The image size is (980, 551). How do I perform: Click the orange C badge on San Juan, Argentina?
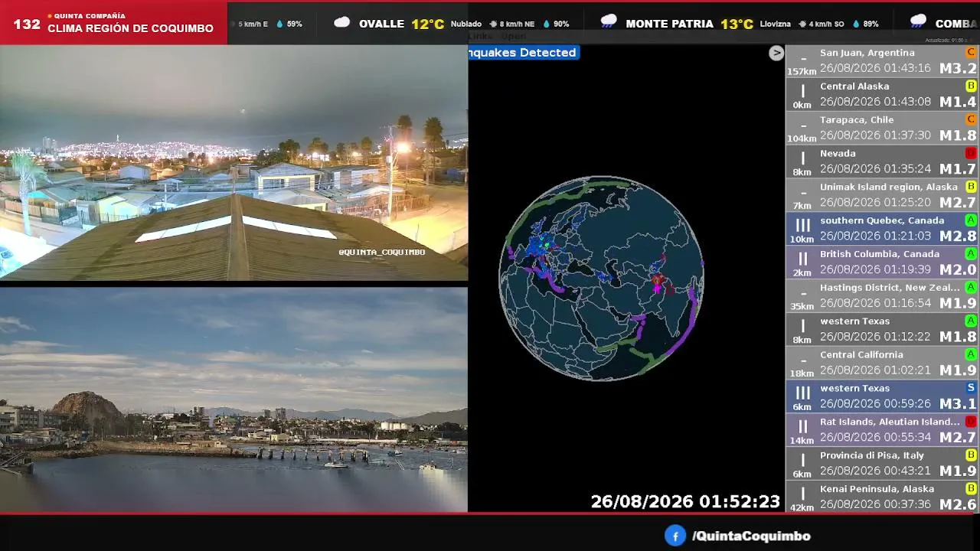[x=971, y=53]
